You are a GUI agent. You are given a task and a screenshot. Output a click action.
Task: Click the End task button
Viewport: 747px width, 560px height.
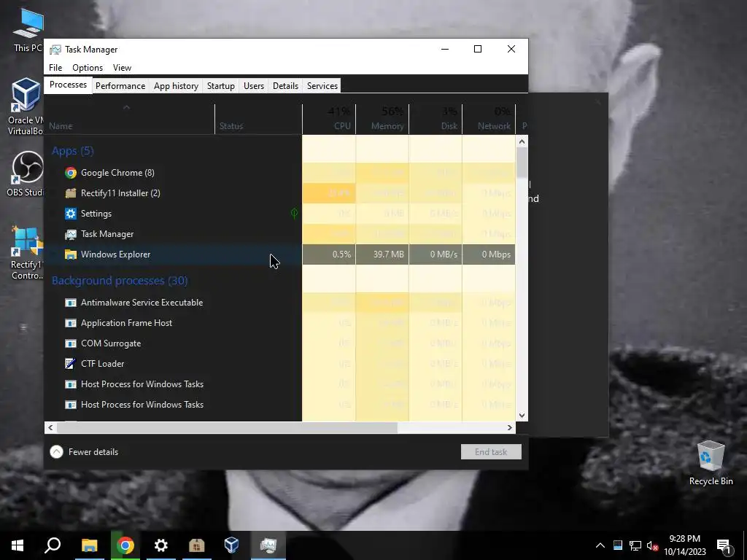[x=491, y=452]
